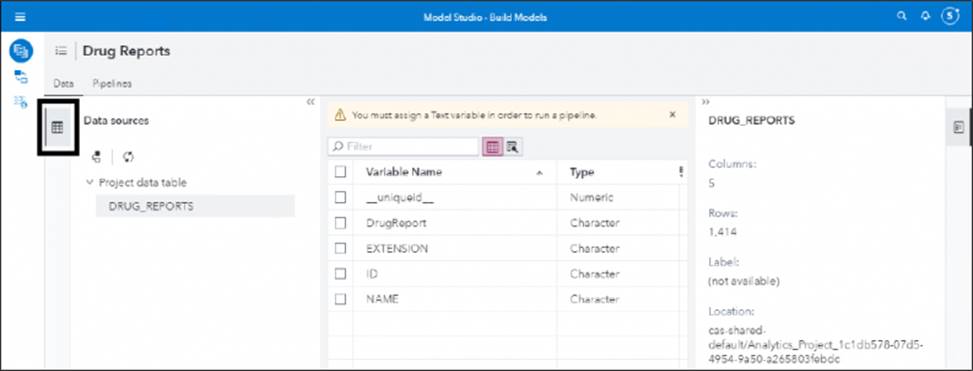Click the variable Filter input field
The height and width of the screenshot is (371, 973).
coord(403,146)
